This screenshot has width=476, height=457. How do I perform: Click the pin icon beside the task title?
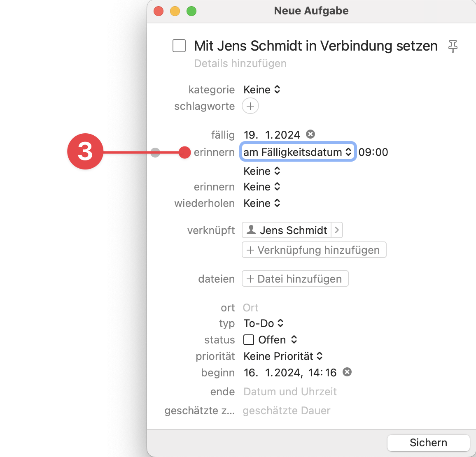click(453, 46)
